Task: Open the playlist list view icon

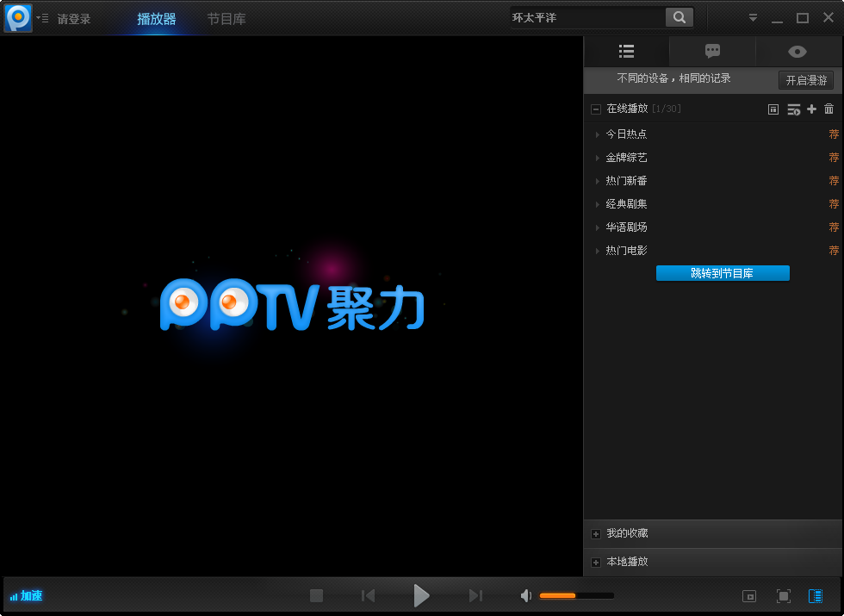Action: (x=626, y=51)
